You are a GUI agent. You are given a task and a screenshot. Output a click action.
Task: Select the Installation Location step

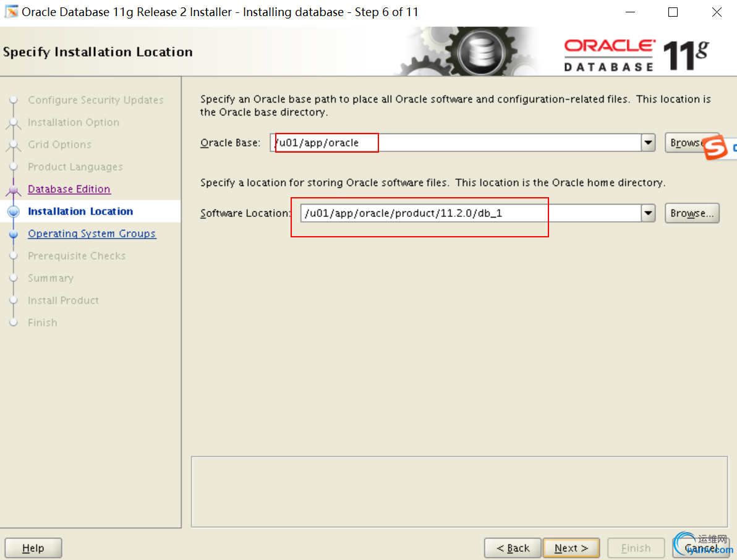pyautogui.click(x=80, y=211)
